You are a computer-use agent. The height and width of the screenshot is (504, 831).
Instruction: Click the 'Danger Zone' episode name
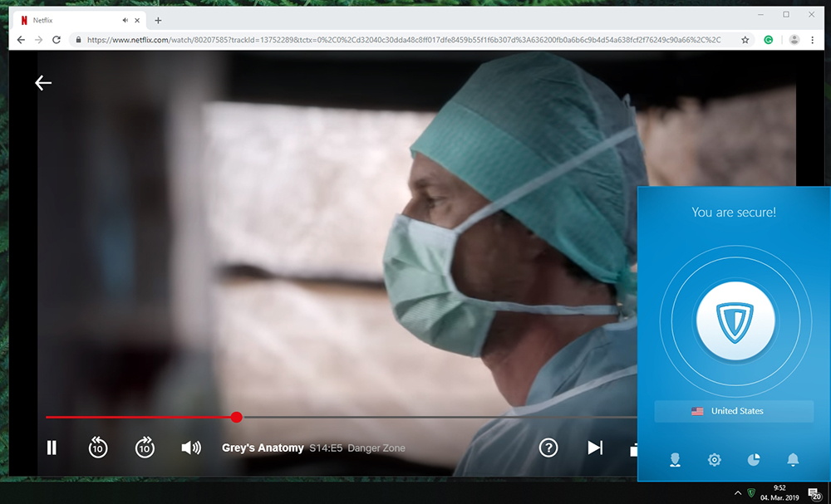coord(376,448)
